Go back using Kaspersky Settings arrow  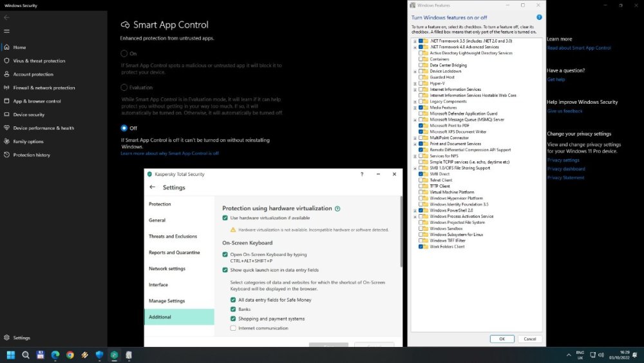pos(153,187)
